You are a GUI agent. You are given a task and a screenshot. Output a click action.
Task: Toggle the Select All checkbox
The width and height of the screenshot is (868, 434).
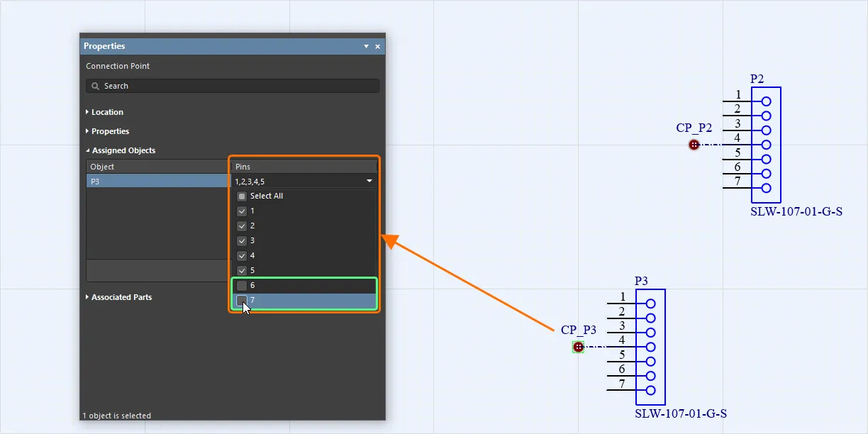242,196
